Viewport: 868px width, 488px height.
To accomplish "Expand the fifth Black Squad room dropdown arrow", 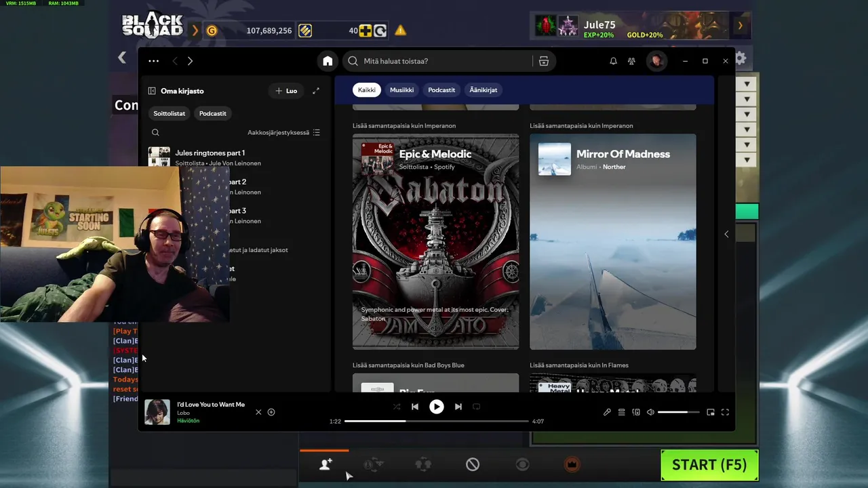I will (747, 145).
